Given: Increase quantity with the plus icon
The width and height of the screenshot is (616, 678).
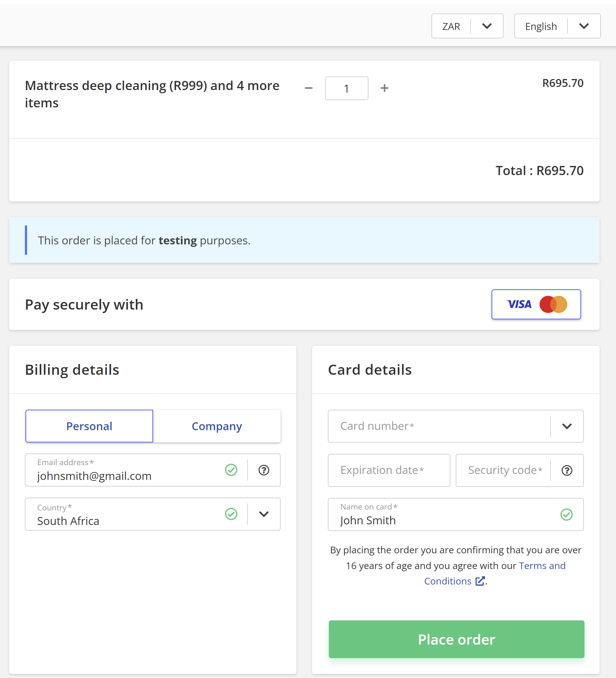Looking at the screenshot, I should (384, 88).
